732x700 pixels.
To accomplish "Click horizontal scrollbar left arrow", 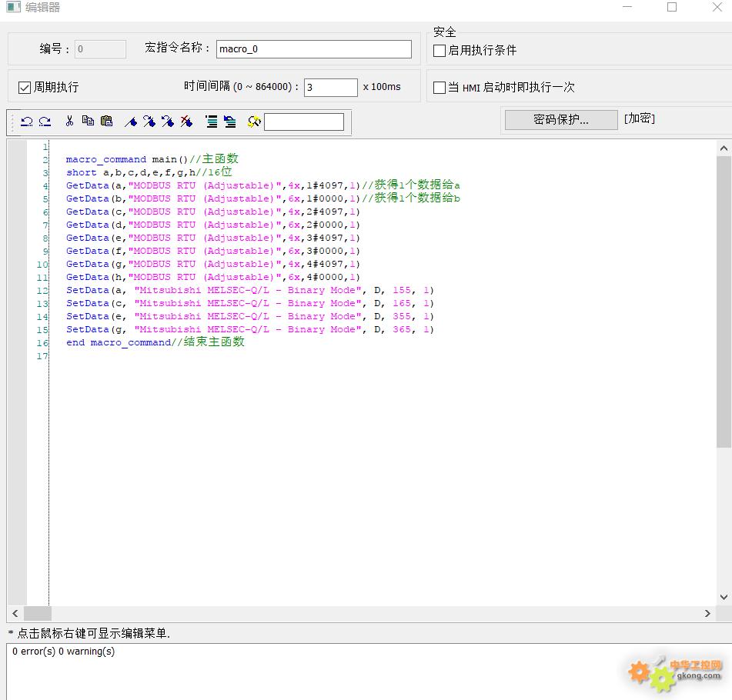I will coord(15,613).
